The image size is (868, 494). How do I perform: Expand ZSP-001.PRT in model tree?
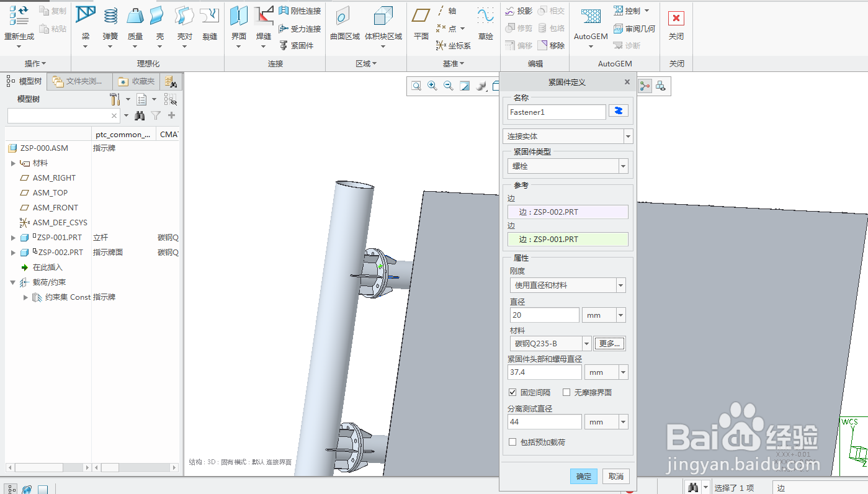(14, 238)
